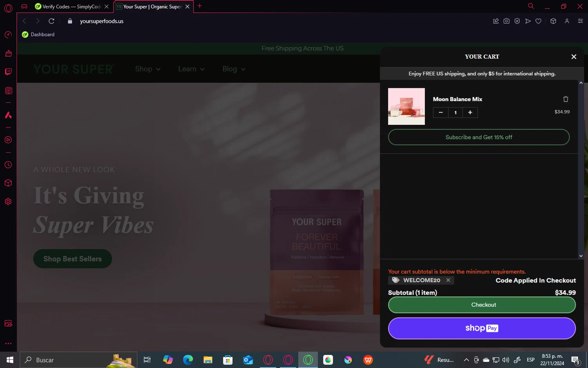Open extensions cube icon in address bar
Viewport: 588px width, 368px height.
click(553, 21)
